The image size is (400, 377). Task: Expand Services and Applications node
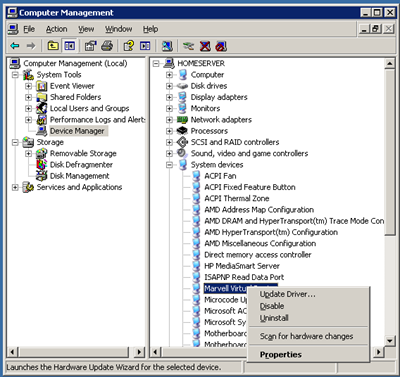click(x=15, y=187)
